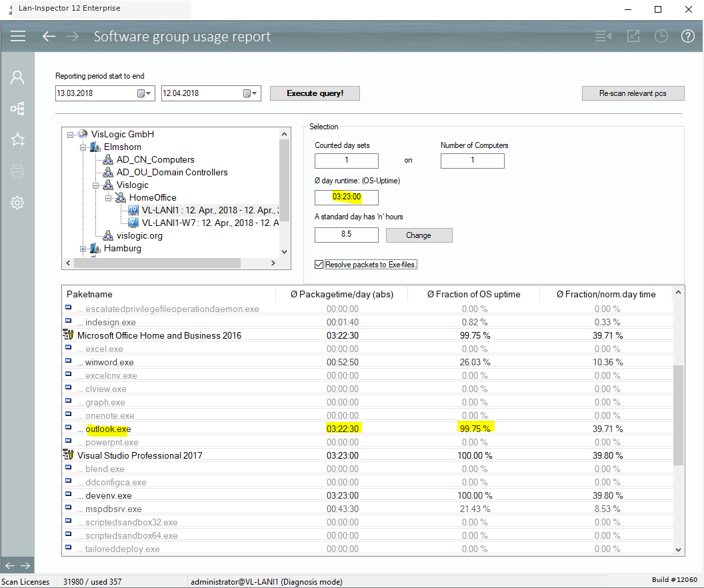Click the Microsoft Office package icon

(68, 335)
